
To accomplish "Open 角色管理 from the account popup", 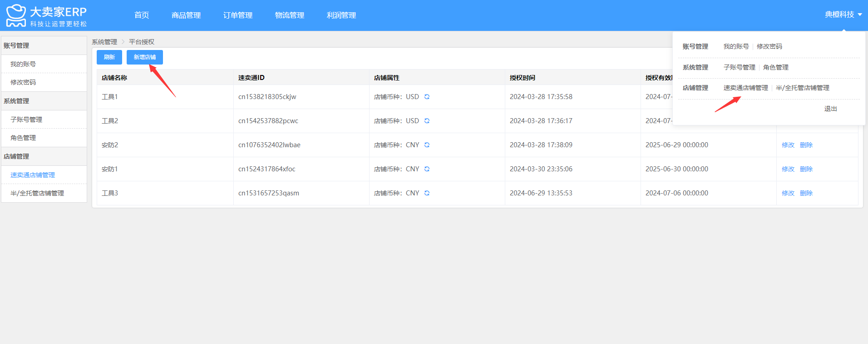I will [776, 67].
